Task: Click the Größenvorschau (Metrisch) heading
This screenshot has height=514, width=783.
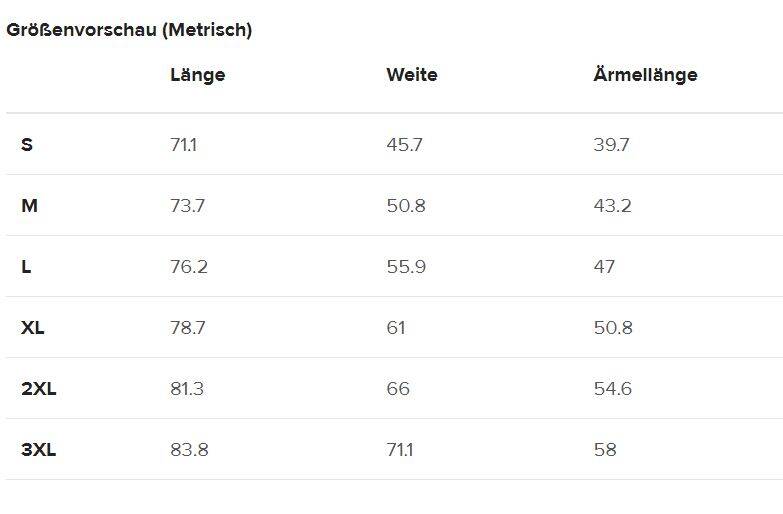Action: click(129, 30)
